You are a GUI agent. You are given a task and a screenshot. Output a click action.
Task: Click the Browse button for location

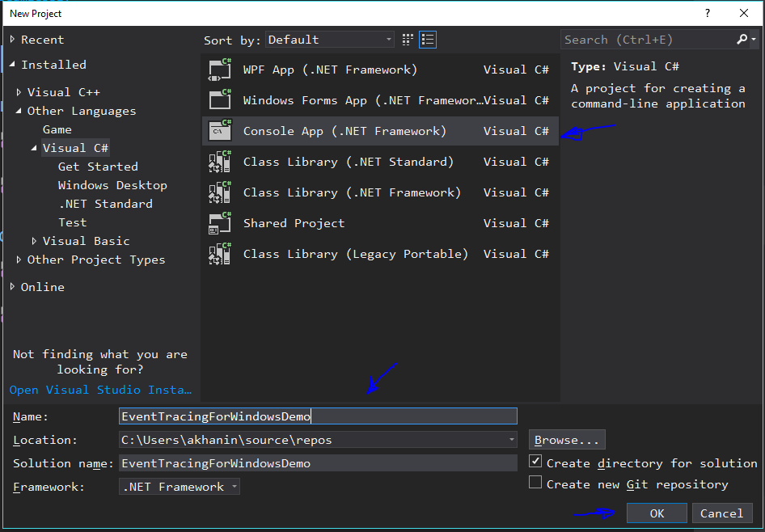[566, 439]
